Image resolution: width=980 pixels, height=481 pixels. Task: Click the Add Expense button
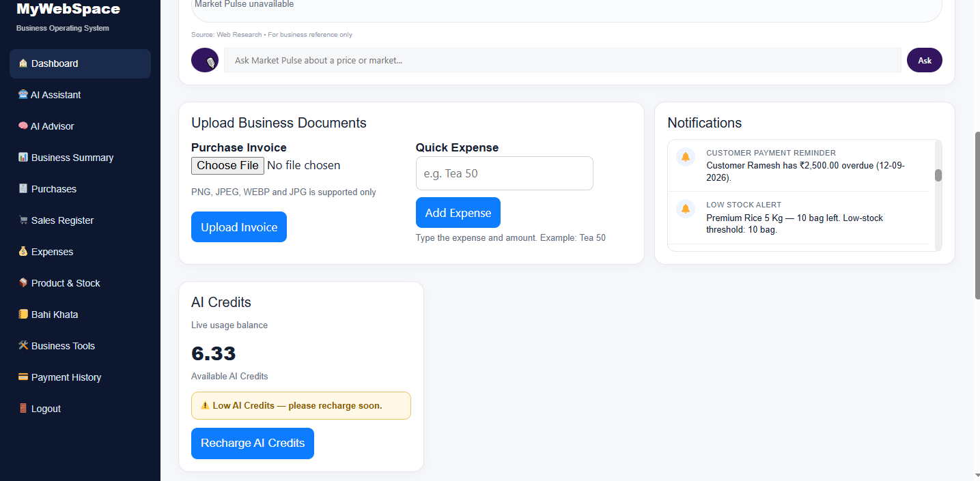click(458, 213)
